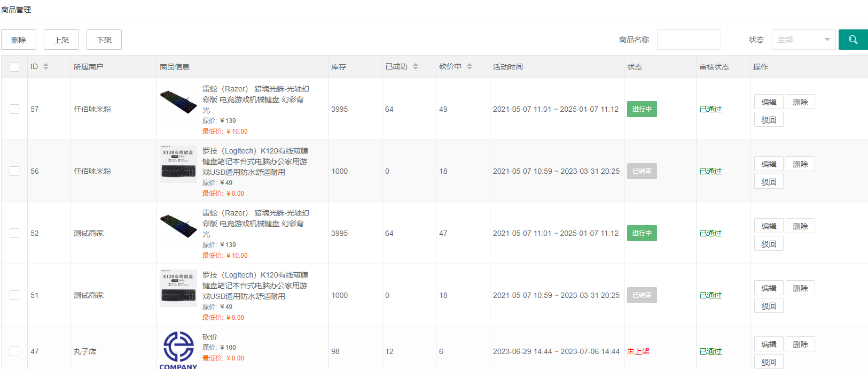Screen dimensions: 868x369
Task: Click the 下架 button in toolbar
Action: (104, 40)
